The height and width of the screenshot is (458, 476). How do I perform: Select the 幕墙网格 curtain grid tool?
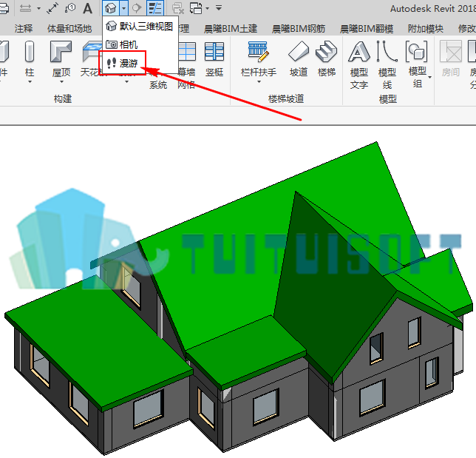pos(186,65)
